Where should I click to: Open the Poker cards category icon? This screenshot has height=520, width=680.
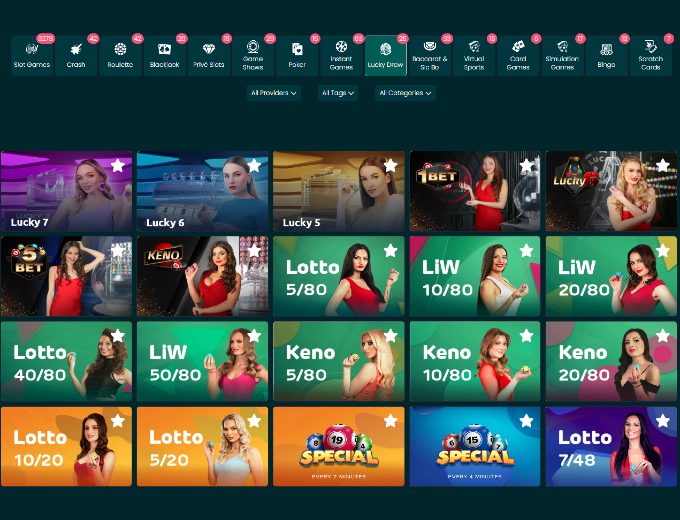(x=297, y=49)
